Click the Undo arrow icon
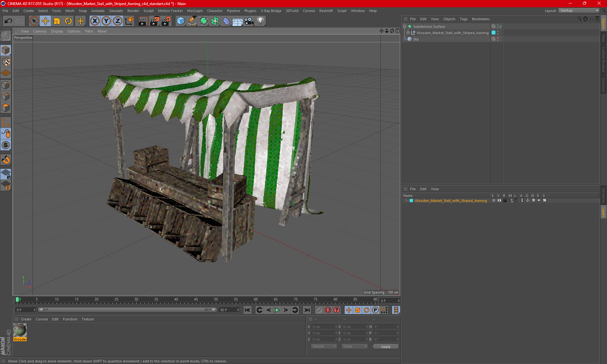 point(9,21)
